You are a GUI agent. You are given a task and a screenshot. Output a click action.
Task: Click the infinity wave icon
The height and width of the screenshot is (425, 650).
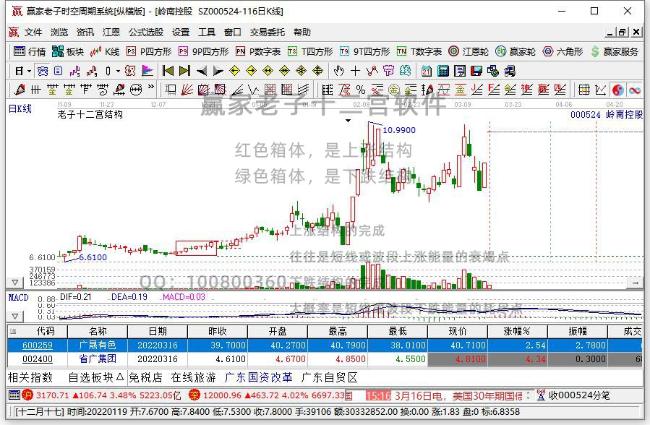click(634, 89)
